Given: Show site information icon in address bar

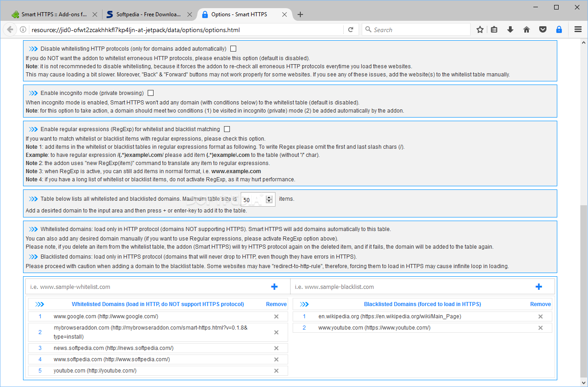Looking at the screenshot, I should click(23, 30).
